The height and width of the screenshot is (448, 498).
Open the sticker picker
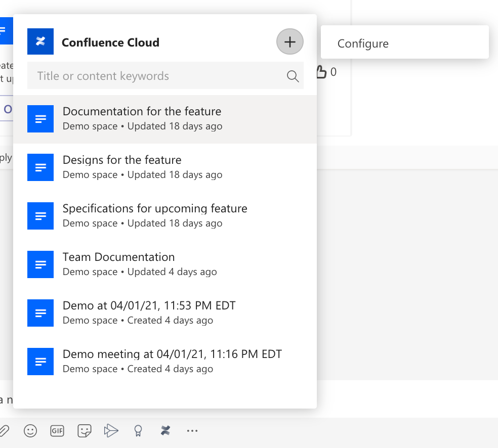coord(84,431)
